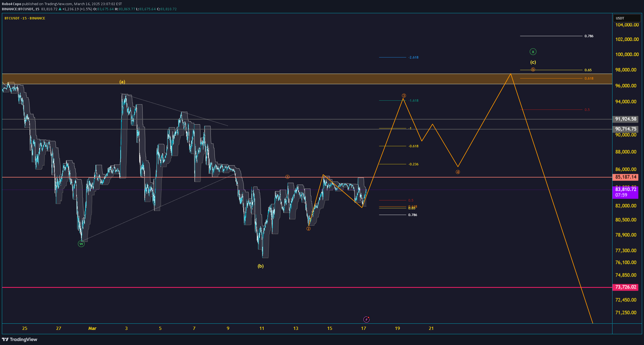Click the +1,236.19 (+1.5%) change value
This screenshot has width=644, height=345.
[x=77, y=9]
